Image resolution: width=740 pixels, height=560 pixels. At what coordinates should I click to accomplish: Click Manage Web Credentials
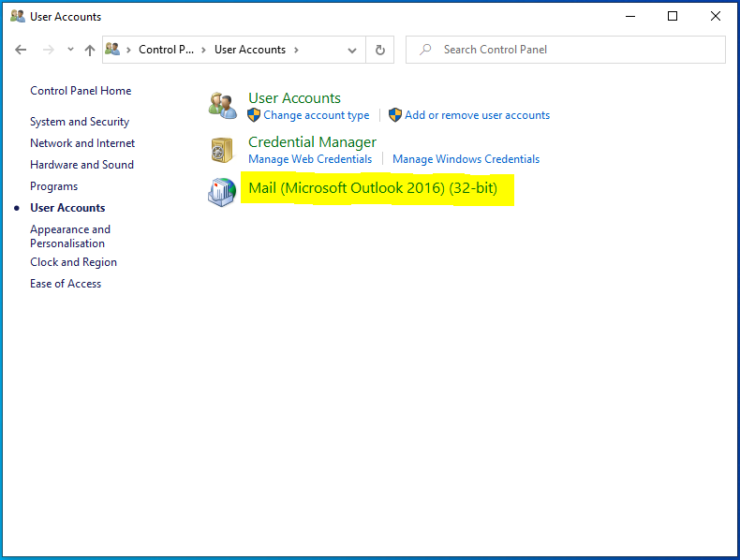(x=310, y=159)
